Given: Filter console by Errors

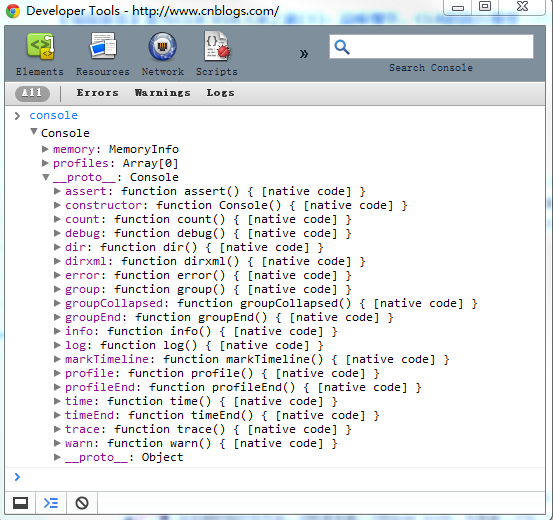Looking at the screenshot, I should tap(97, 93).
